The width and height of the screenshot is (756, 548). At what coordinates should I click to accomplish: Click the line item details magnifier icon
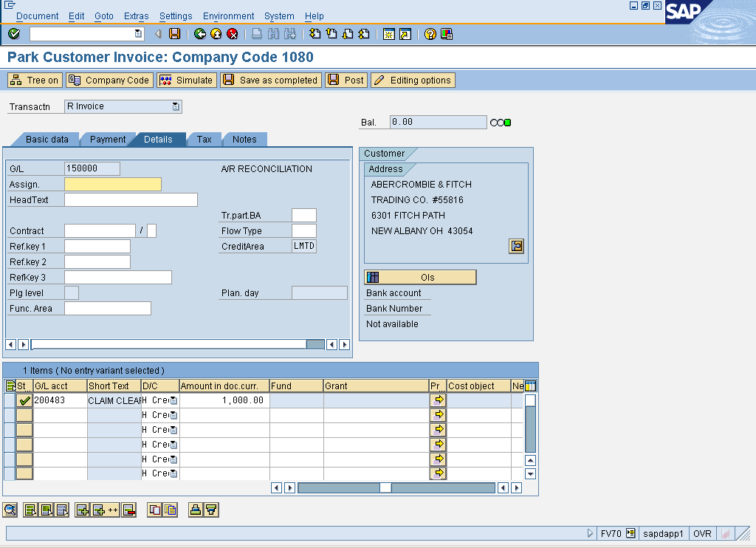pyautogui.click(x=10, y=510)
